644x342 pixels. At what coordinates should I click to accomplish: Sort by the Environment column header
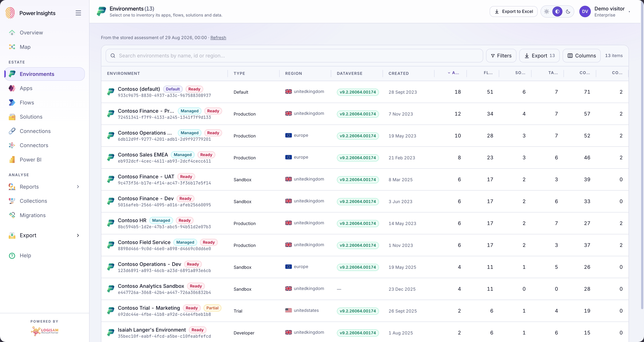click(x=123, y=73)
